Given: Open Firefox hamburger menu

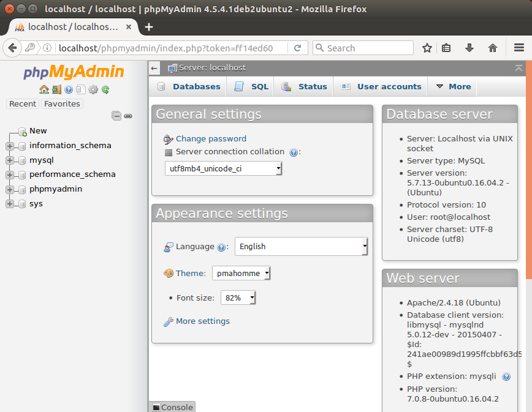Looking at the screenshot, I should click(x=519, y=48).
